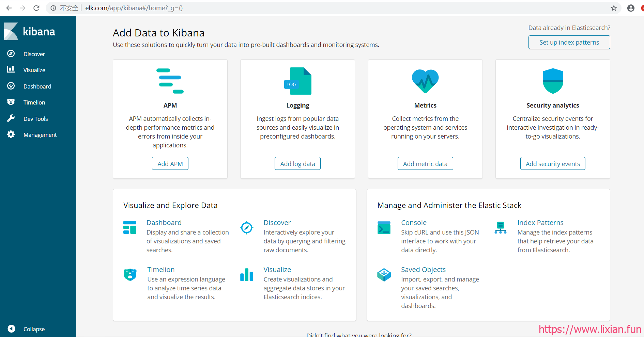Click the Discover compass icon in Explore section
644x337 pixels.
pyautogui.click(x=247, y=228)
